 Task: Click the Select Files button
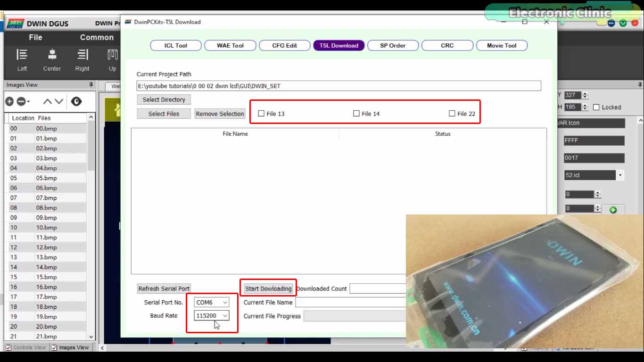(164, 114)
